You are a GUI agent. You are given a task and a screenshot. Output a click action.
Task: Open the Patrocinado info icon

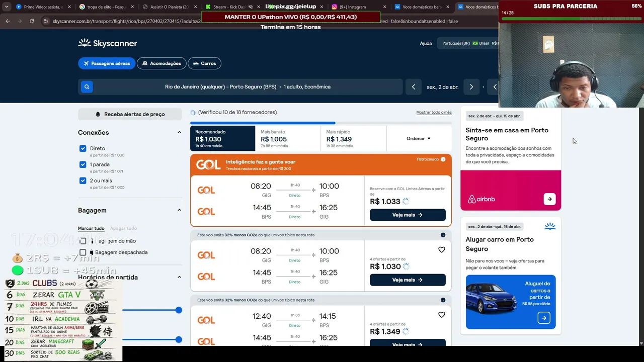pyautogui.click(x=443, y=159)
